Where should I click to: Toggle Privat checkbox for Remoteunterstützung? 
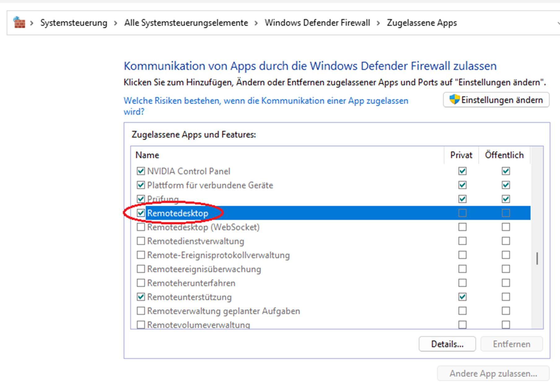462,297
